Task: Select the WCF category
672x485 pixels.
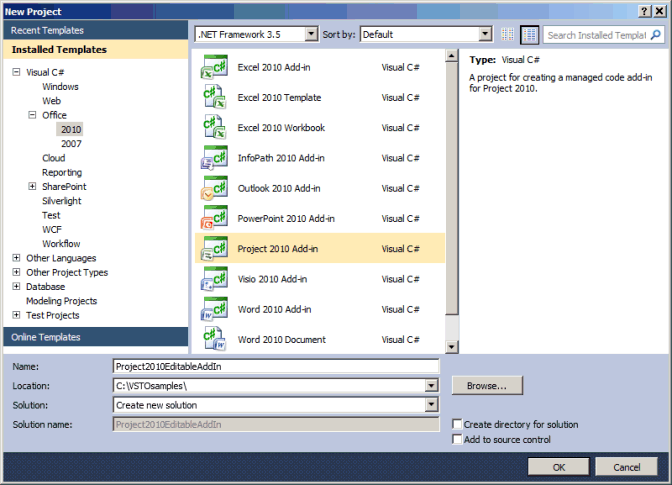Action: [x=52, y=229]
